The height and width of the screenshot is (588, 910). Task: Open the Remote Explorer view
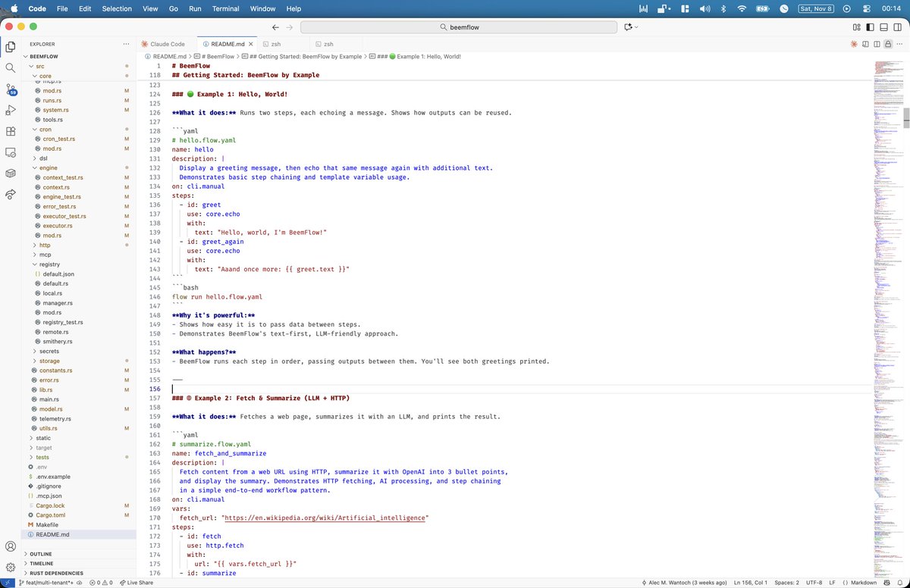pos(11,152)
